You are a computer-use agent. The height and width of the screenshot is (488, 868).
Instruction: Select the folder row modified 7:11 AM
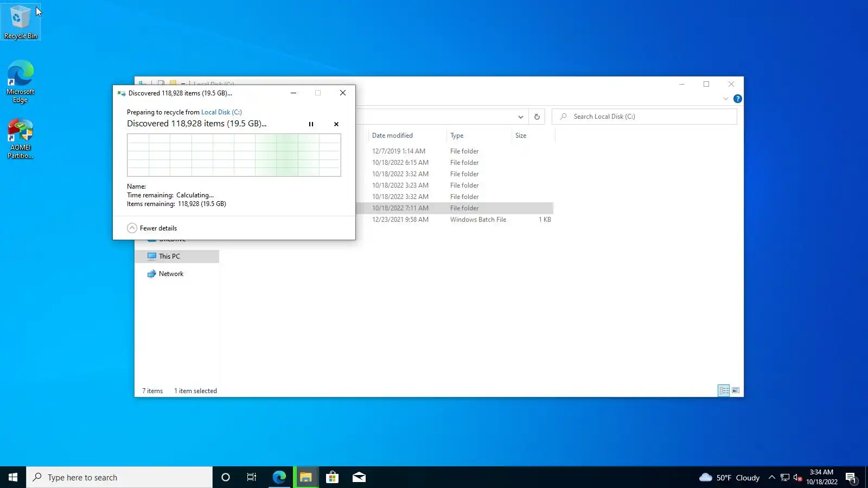coord(455,208)
